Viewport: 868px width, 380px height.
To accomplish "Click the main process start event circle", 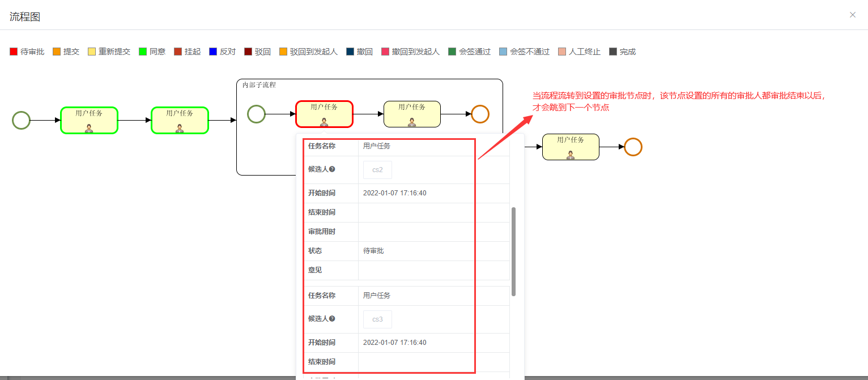I will pyautogui.click(x=21, y=120).
